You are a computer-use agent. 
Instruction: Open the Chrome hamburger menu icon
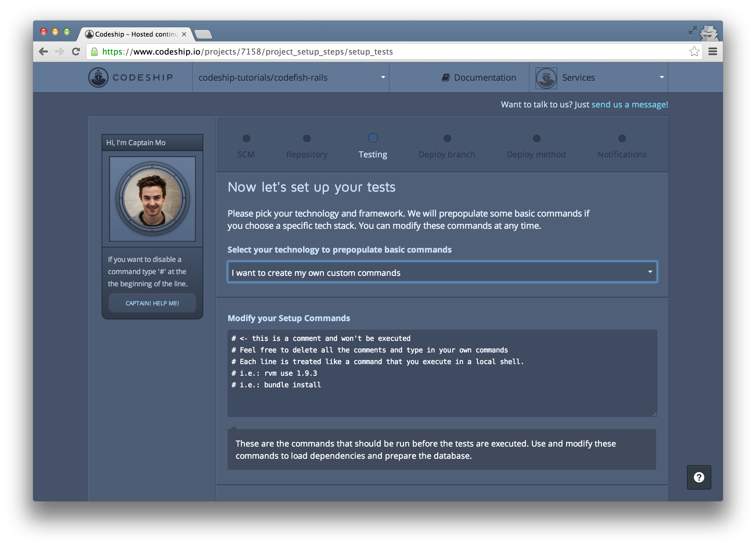tap(713, 51)
